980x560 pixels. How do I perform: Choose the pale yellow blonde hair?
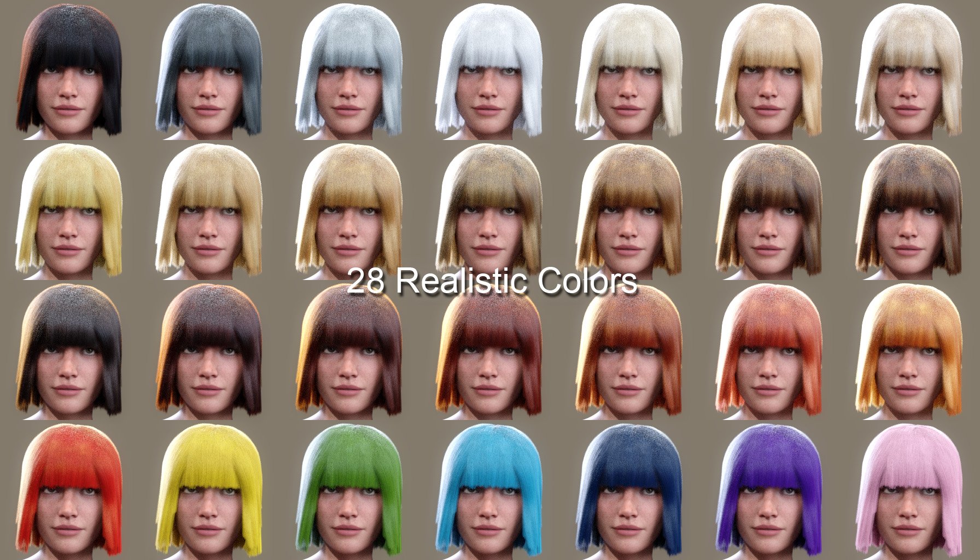pyautogui.click(x=70, y=213)
